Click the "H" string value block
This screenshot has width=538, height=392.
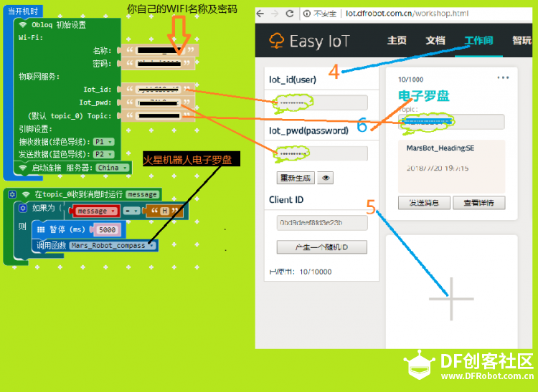tap(165, 211)
